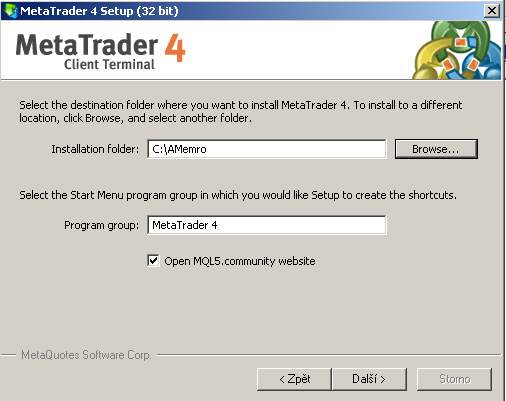Click the destination folder instruction text
This screenshot has width=506, height=401.
(241, 111)
